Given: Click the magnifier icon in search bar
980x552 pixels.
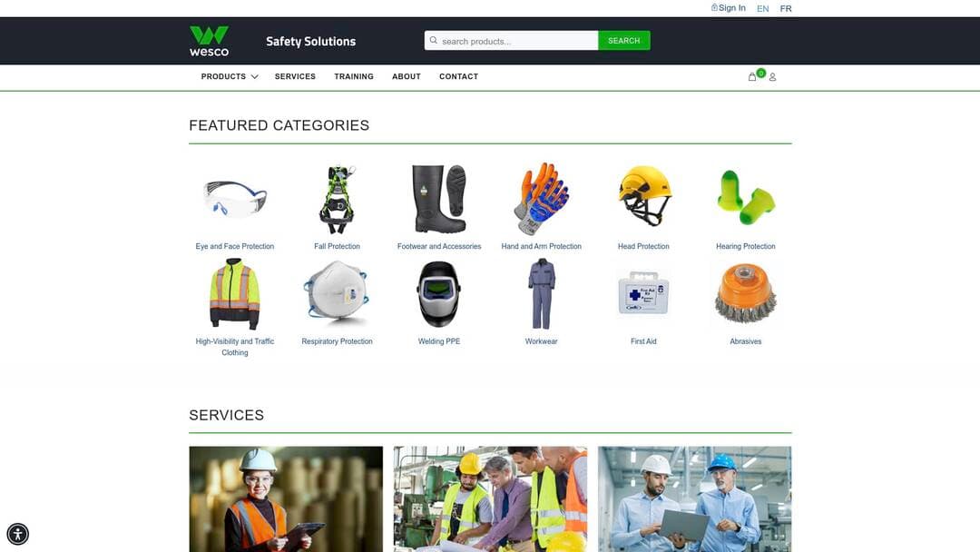Looking at the screenshot, I should [434, 40].
